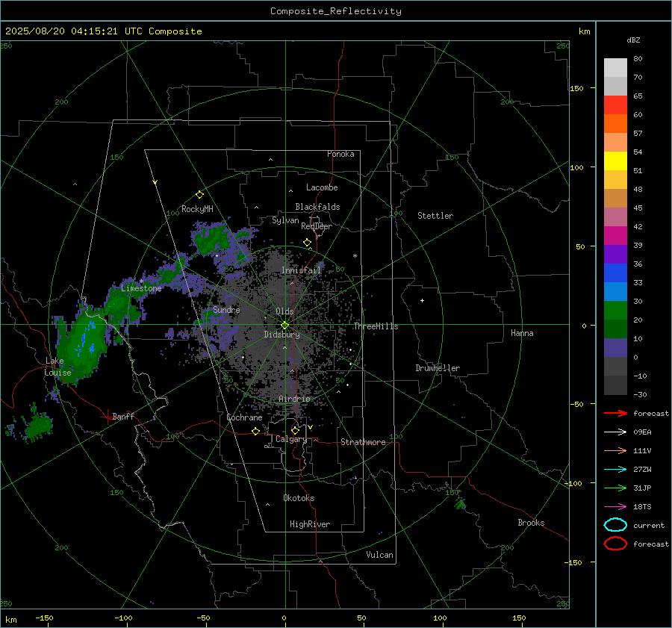This screenshot has width=672, height=628.
Task: Click the light blue 33 dBZ swatch
Action: tap(615, 291)
